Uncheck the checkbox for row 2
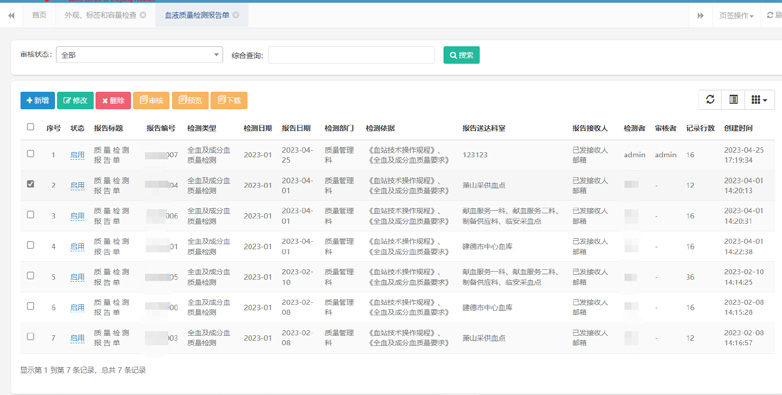 click(x=30, y=184)
